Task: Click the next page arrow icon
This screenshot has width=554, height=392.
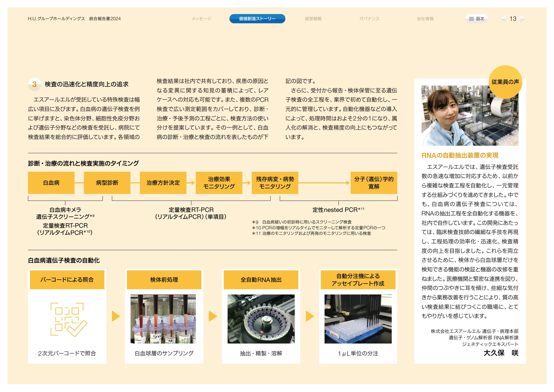Action: 523,19
